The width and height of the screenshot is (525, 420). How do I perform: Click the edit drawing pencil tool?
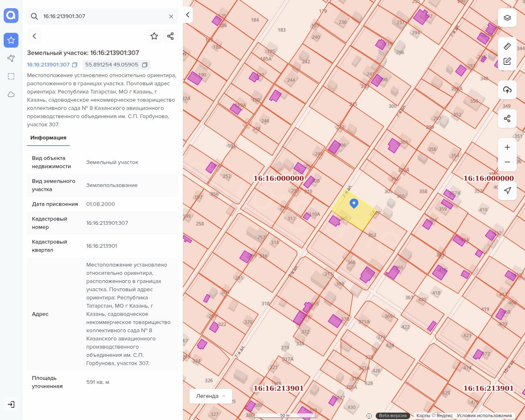507,62
